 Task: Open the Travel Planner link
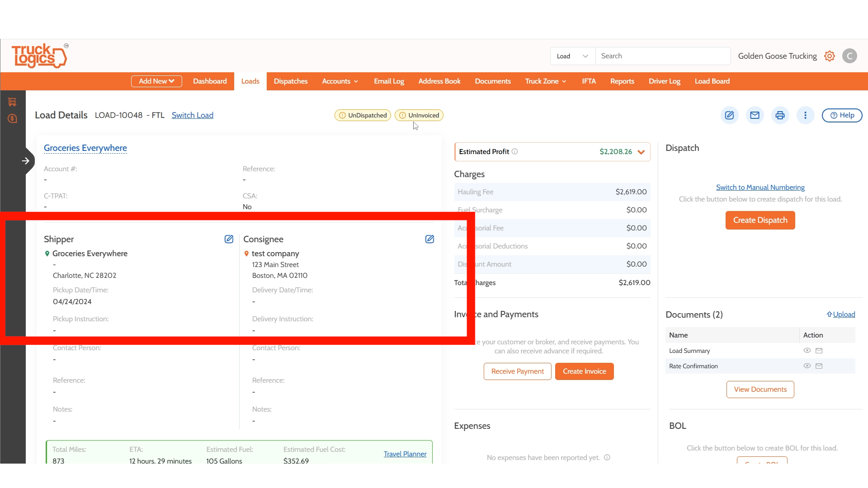point(405,454)
